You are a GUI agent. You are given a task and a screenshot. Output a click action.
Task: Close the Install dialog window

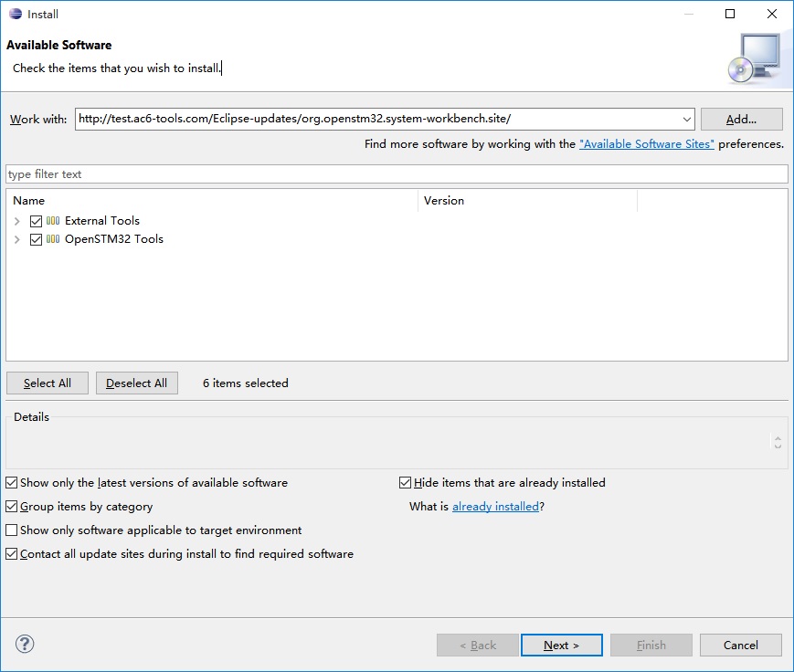[772, 14]
